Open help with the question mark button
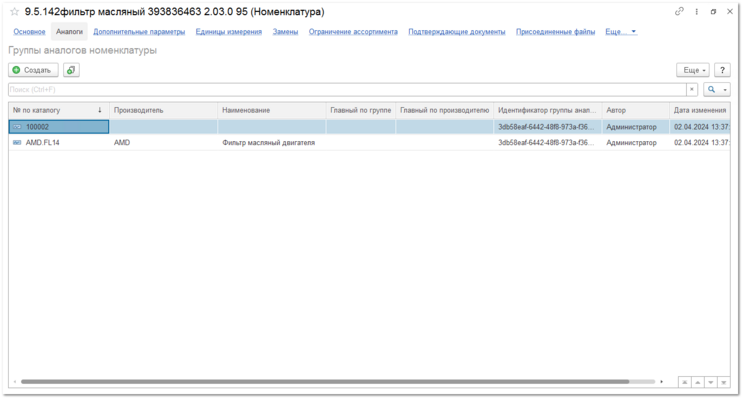 [x=722, y=70]
